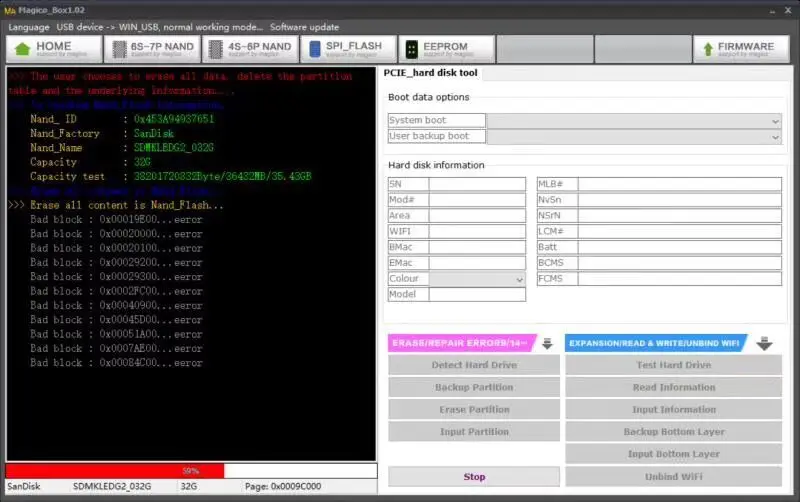Open the Language menu
This screenshot has width=800, height=502.
coord(29,27)
